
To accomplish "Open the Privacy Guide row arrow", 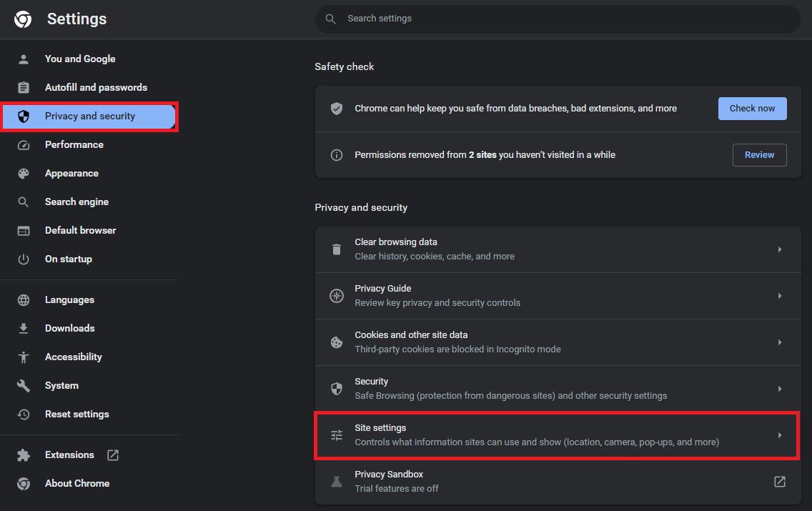I will coord(780,296).
